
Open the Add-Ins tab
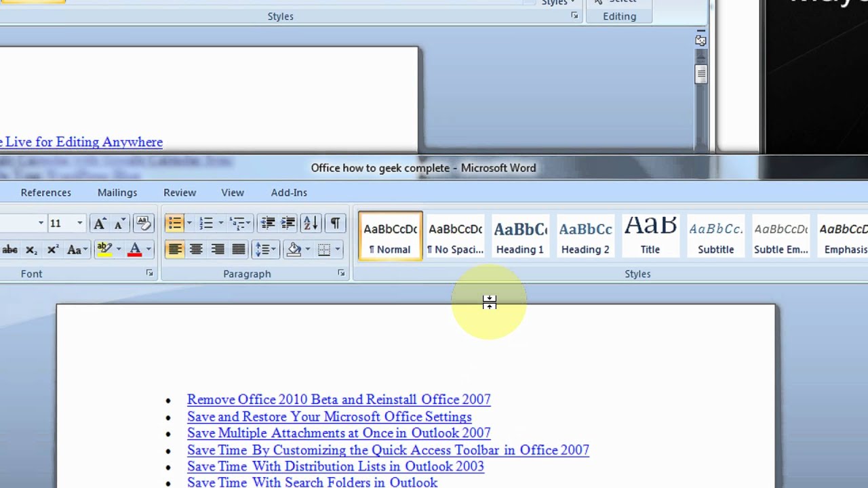pos(289,192)
